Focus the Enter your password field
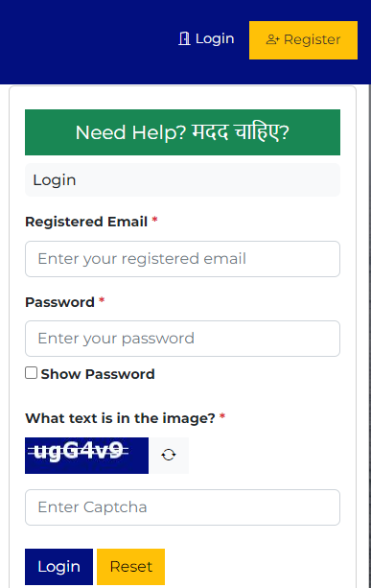371x588 pixels. (182, 339)
